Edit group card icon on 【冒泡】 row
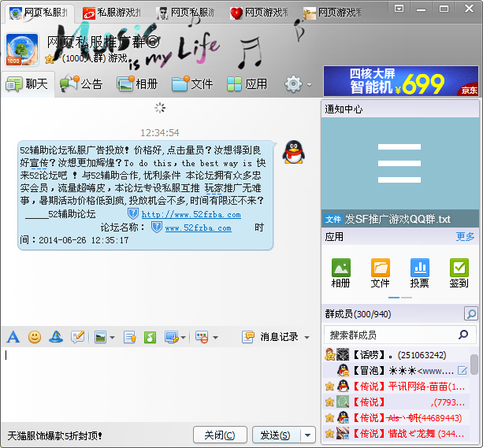483x448 pixels. [x=462, y=371]
